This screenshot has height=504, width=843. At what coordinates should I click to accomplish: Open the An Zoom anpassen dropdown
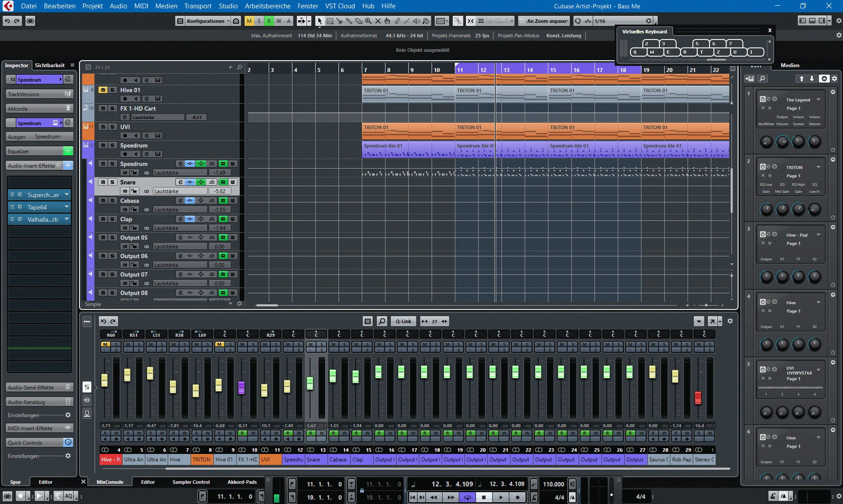coord(547,21)
